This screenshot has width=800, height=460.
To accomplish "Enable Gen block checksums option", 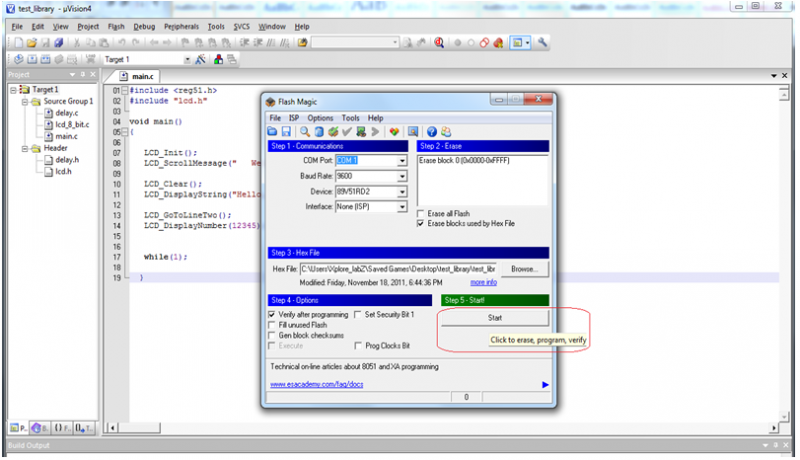I will point(272,336).
